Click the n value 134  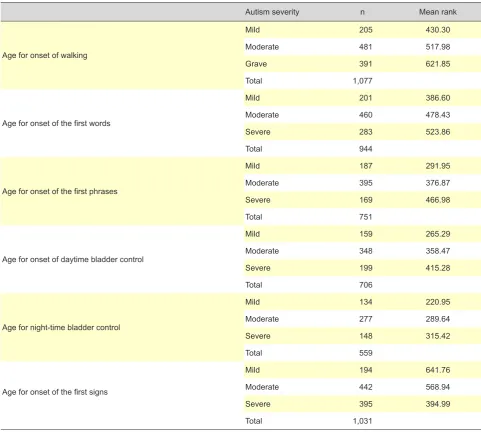click(x=366, y=302)
